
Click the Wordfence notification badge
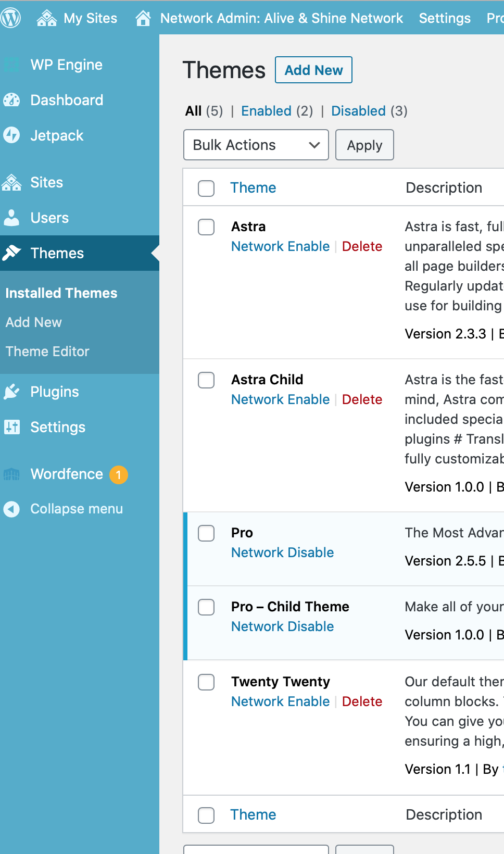[119, 474]
